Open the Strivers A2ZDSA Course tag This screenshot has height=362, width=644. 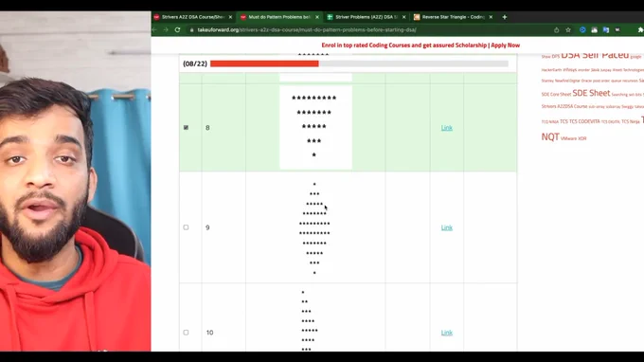point(564,106)
